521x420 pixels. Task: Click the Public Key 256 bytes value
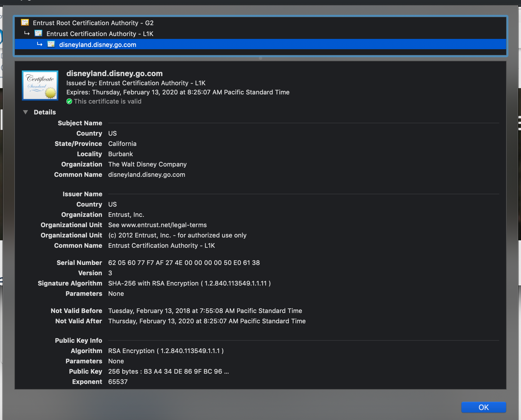(x=169, y=371)
